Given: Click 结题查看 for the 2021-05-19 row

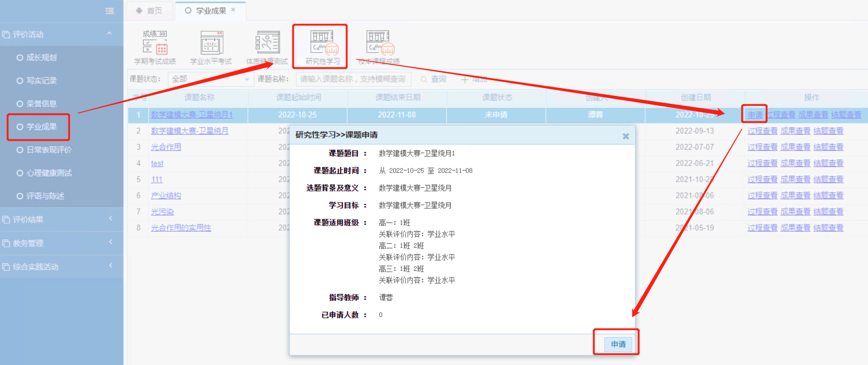Looking at the screenshot, I should [828, 228].
